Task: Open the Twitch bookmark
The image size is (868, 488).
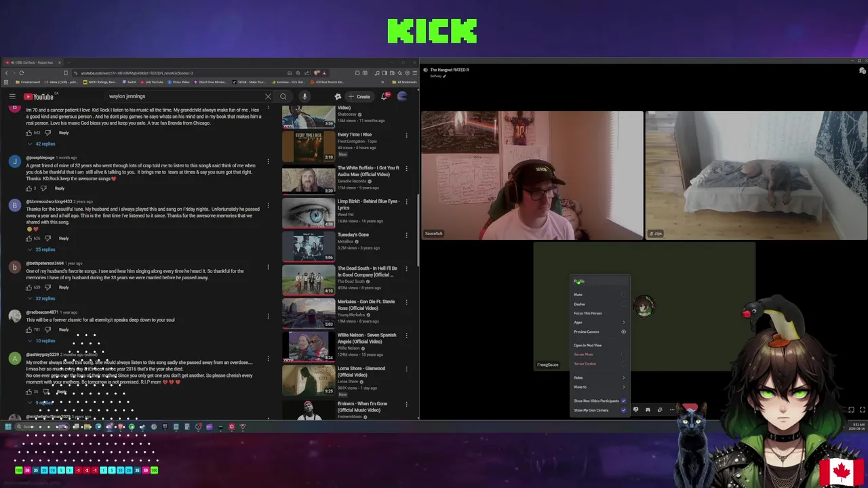Action: pos(130,82)
